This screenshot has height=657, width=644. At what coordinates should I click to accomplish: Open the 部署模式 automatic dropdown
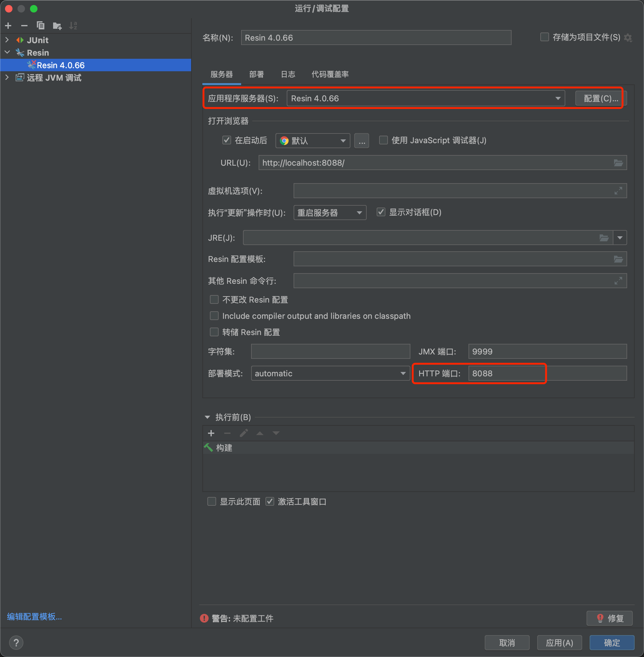330,373
